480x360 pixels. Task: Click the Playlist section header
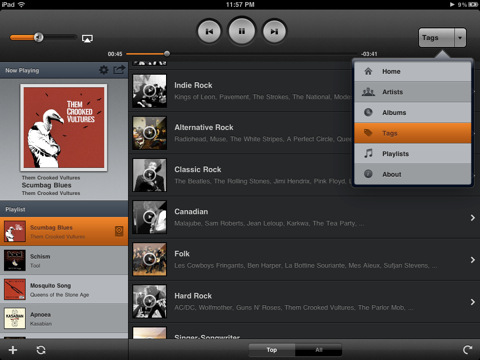pyautogui.click(x=64, y=209)
